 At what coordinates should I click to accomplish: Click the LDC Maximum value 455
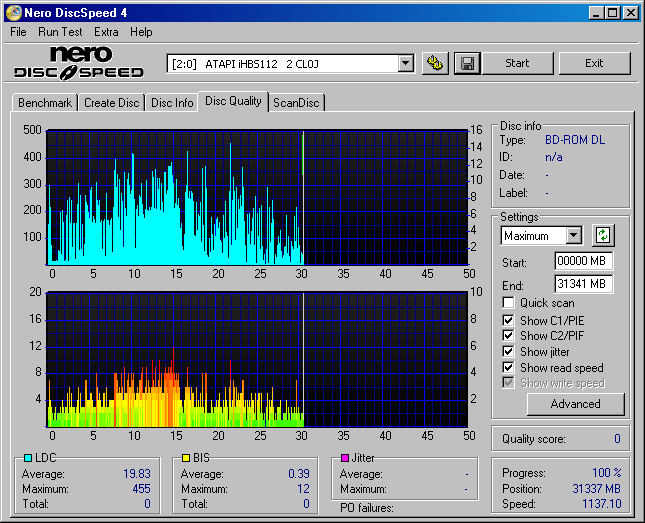pos(142,489)
